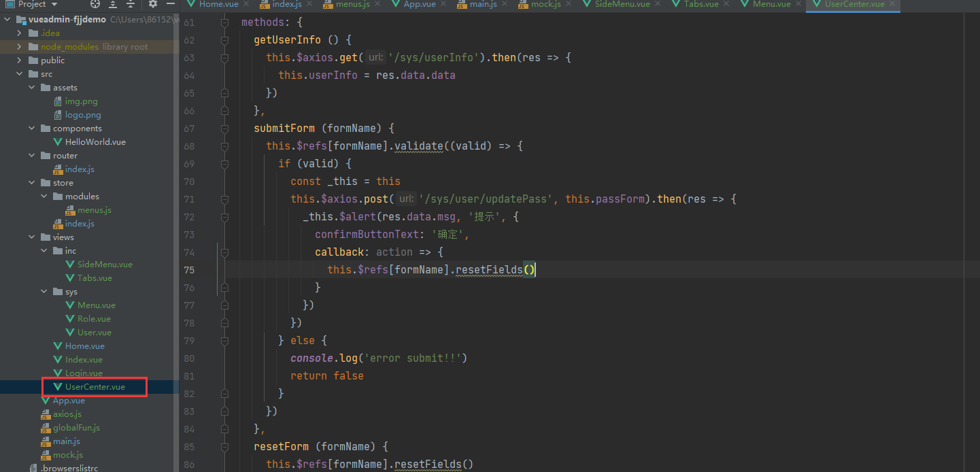Switch to the Menu.vue editor tab

click(771, 4)
